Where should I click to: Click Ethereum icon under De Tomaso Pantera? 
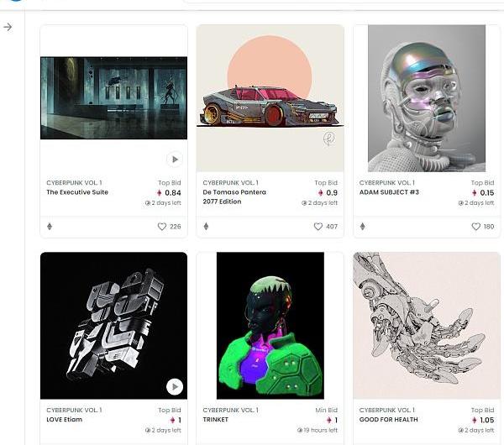pos(206,227)
